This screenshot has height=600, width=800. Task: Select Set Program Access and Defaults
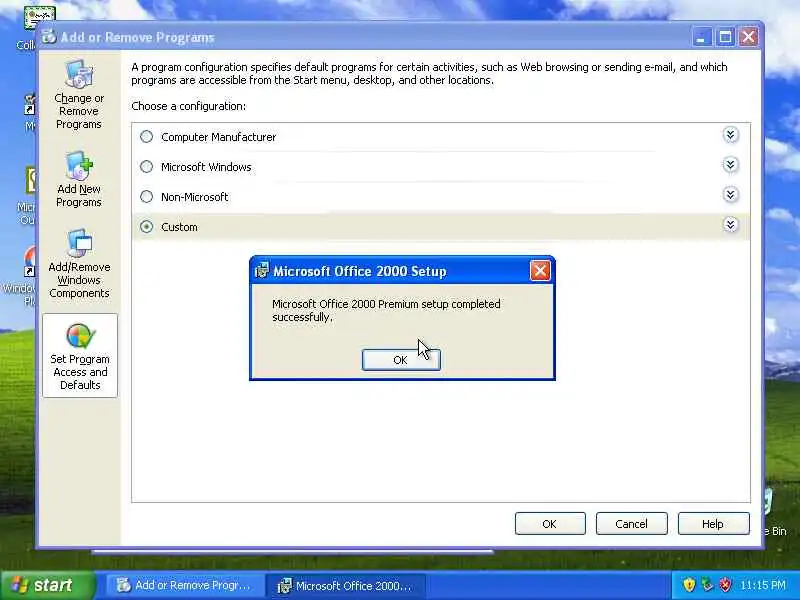pyautogui.click(x=80, y=356)
